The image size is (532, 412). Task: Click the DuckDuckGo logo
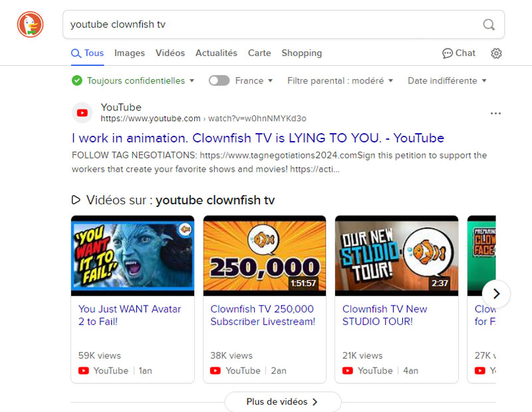coord(30,25)
